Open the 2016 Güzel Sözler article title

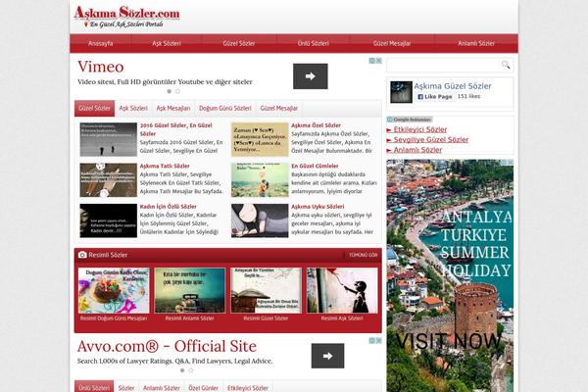pos(176,129)
